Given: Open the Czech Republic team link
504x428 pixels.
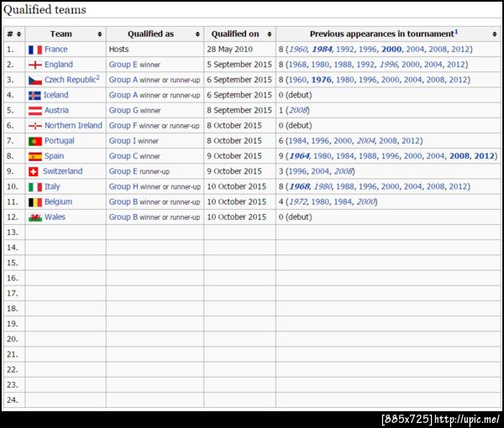Looking at the screenshot, I should pos(70,80).
